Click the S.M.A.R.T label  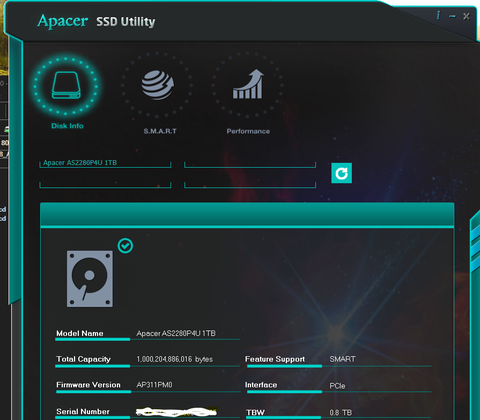(160, 131)
